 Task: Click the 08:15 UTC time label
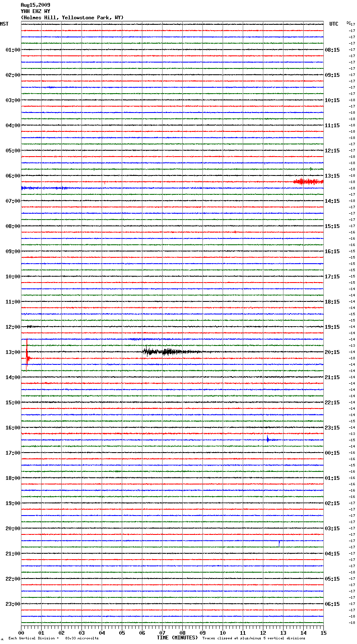(332, 50)
